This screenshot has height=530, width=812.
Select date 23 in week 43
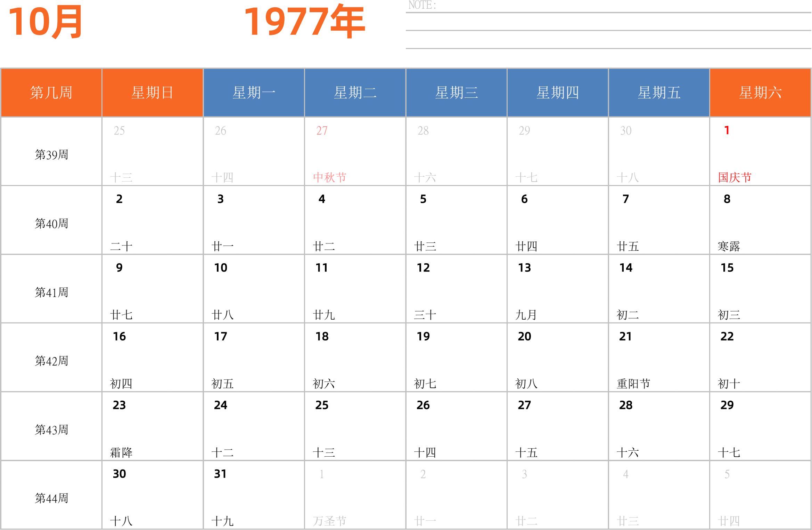pos(119,405)
